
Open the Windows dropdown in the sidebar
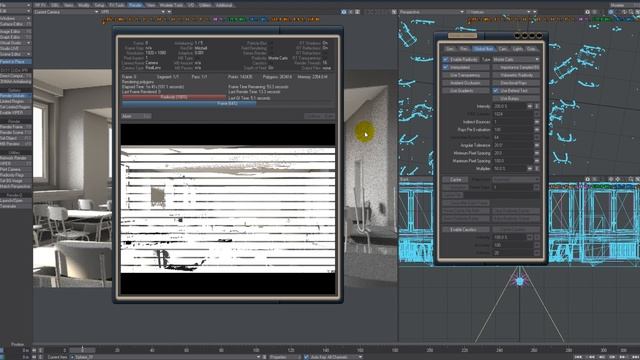tap(16, 18)
